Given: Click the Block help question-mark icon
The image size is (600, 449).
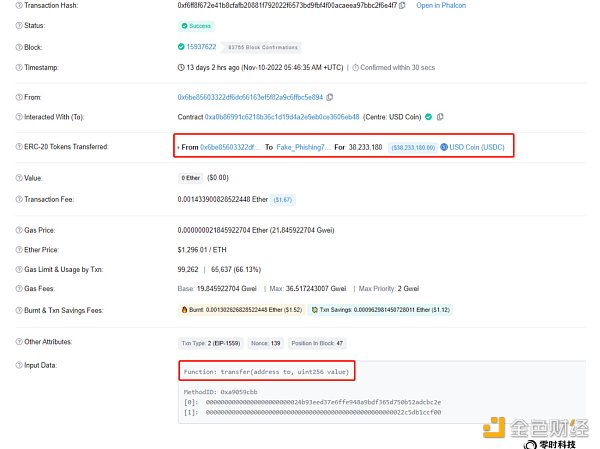Looking at the screenshot, I should [x=9, y=46].
